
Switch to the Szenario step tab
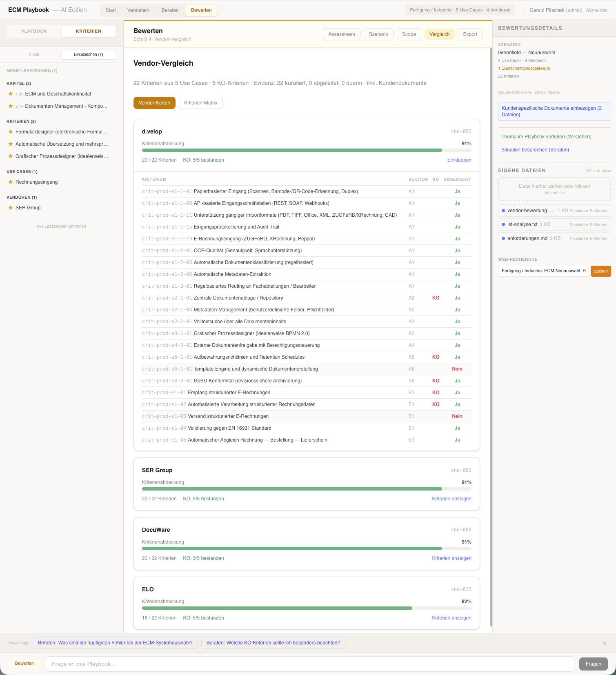click(378, 34)
